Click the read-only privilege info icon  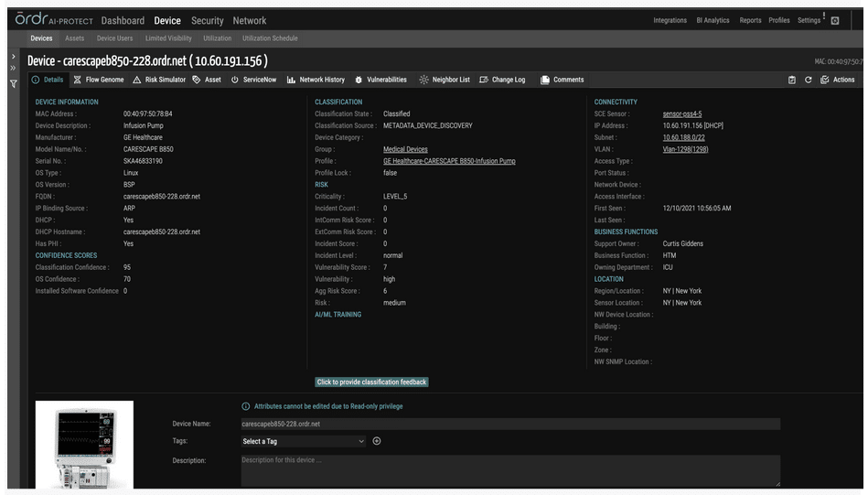pos(246,406)
